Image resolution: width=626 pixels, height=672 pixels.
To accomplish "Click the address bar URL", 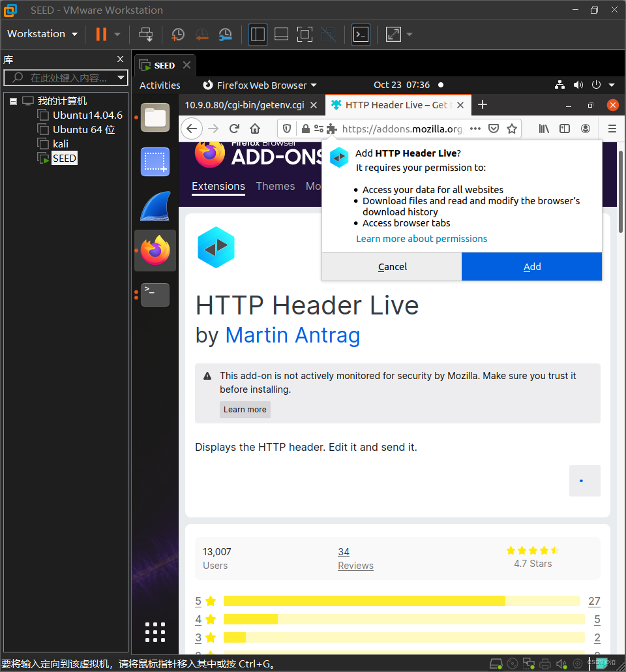I will click(402, 129).
